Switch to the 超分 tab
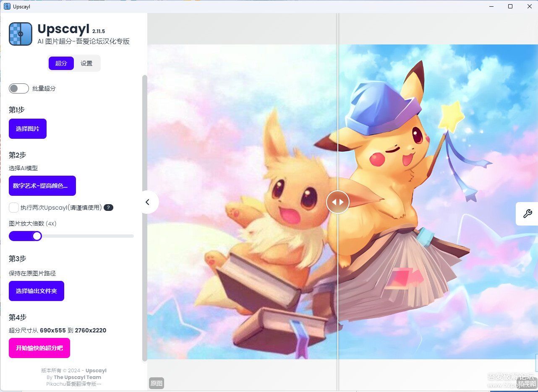 point(61,63)
